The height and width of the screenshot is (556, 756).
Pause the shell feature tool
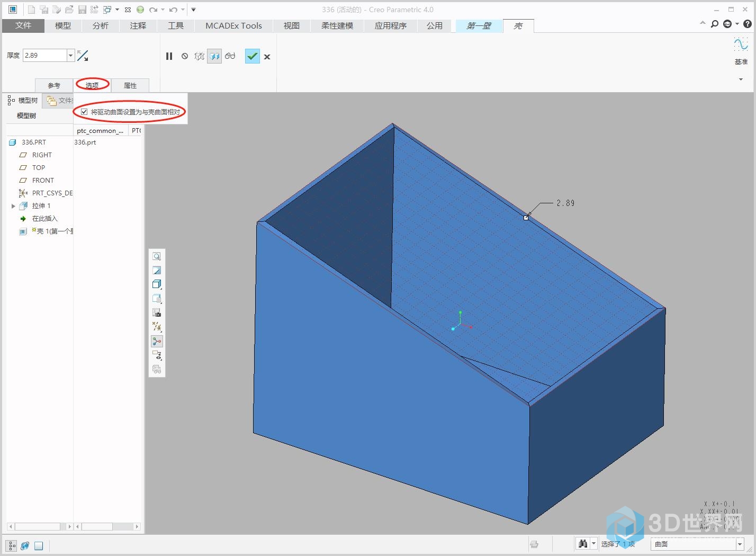tap(169, 56)
